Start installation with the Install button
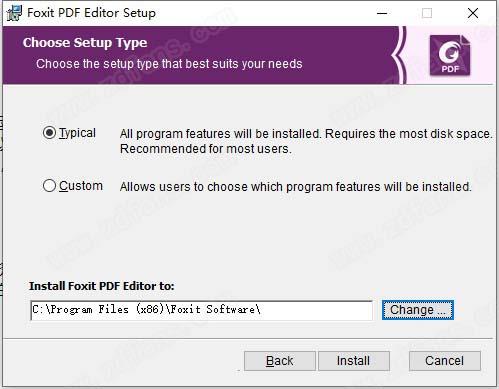 click(x=354, y=361)
